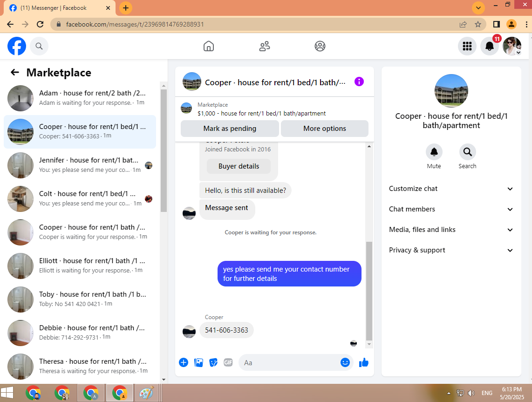The image size is (532, 402).
Task: Open conversation information purple icon
Action: pos(359,82)
